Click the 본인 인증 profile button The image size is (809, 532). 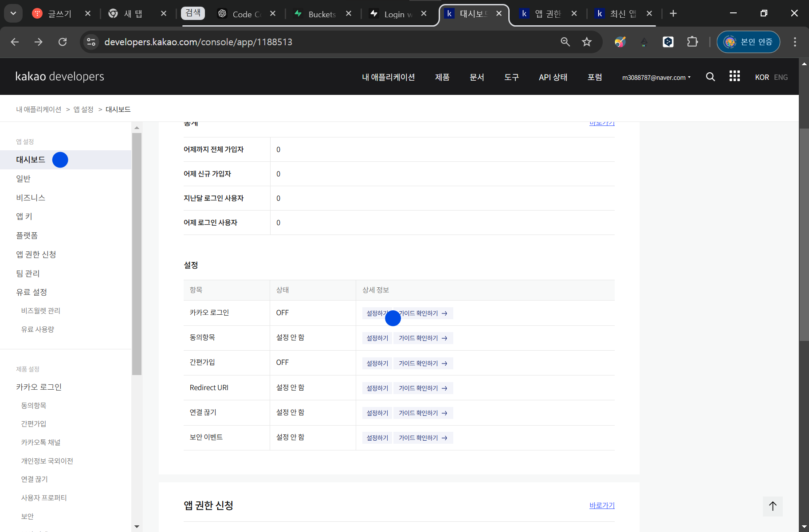point(748,42)
